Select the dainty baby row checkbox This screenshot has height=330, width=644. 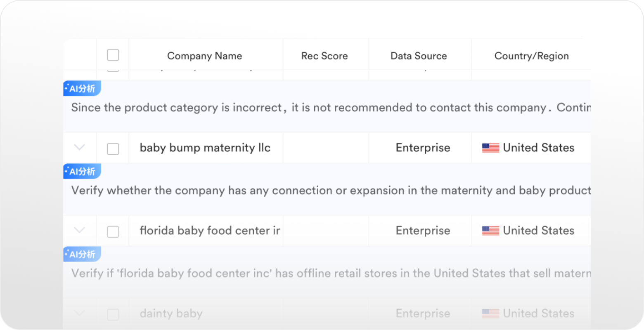coord(113,315)
